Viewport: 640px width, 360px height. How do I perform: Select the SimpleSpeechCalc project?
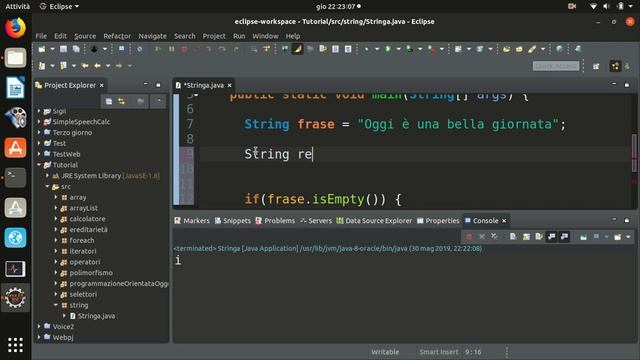coord(81,122)
